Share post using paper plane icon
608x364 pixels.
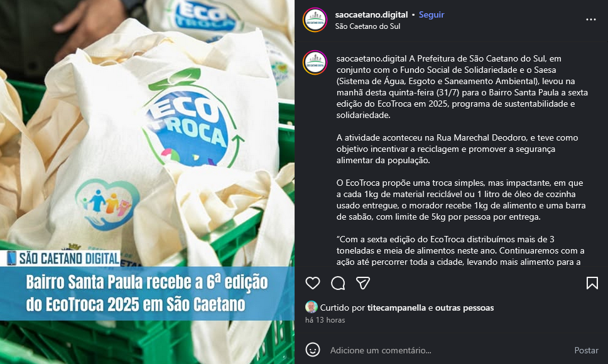click(x=363, y=283)
